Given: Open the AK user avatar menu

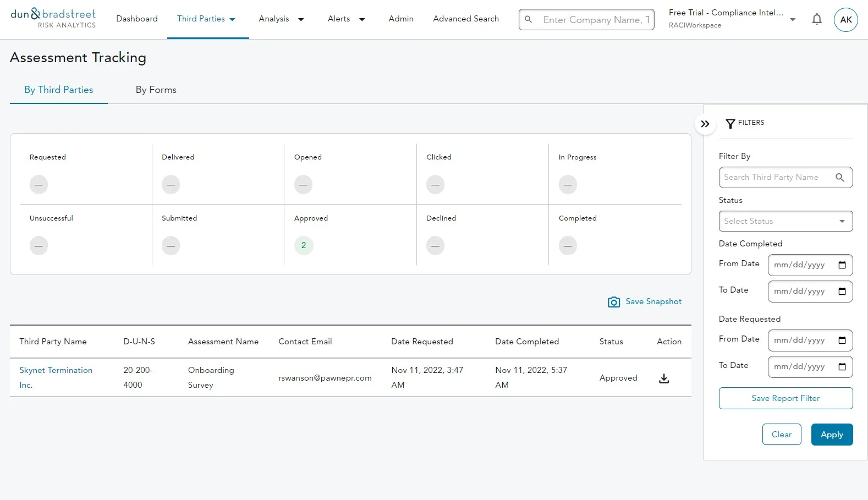Looking at the screenshot, I should (x=845, y=20).
